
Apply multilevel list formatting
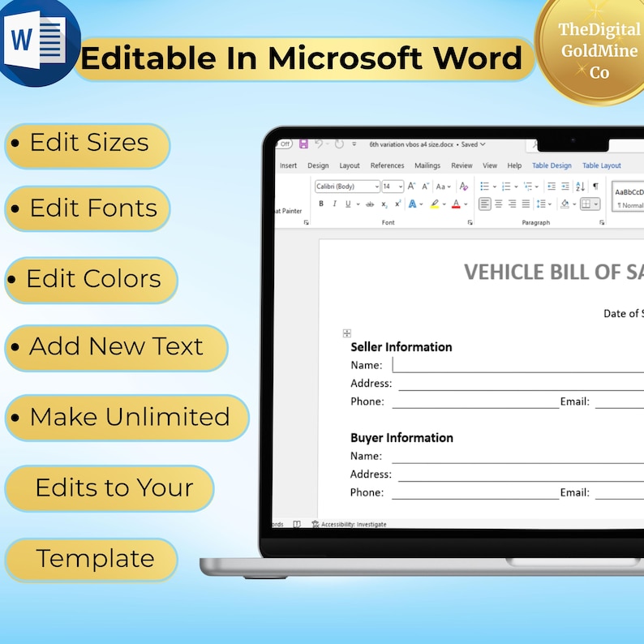click(528, 186)
